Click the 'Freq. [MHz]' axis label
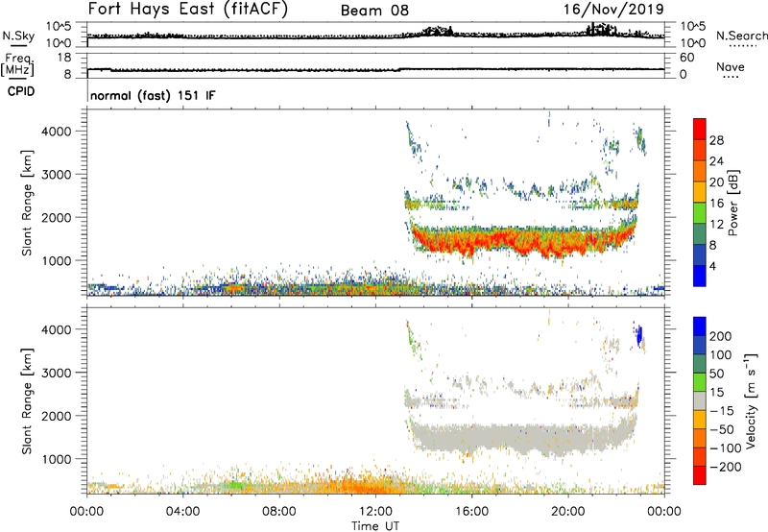 (17, 65)
